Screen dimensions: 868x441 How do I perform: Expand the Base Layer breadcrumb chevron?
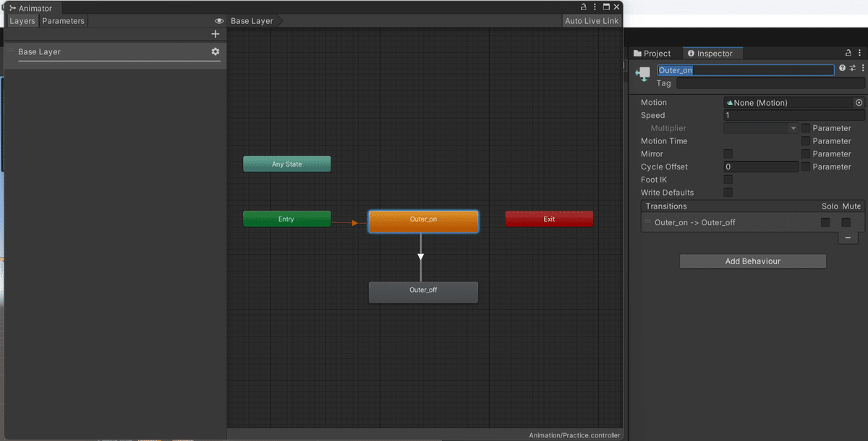point(281,21)
